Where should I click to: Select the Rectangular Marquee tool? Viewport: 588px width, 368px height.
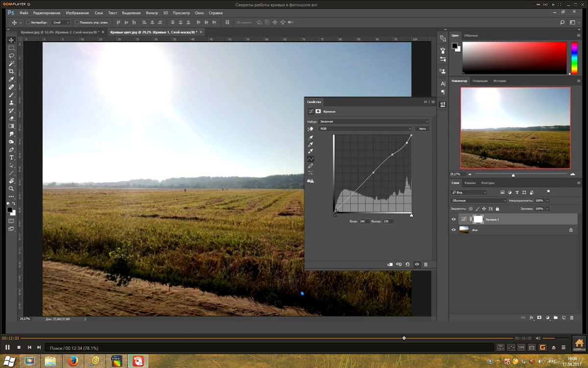point(11,48)
